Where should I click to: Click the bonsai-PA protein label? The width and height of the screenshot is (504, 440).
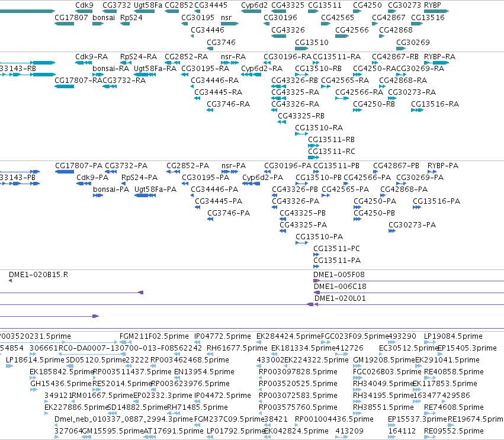111,190
